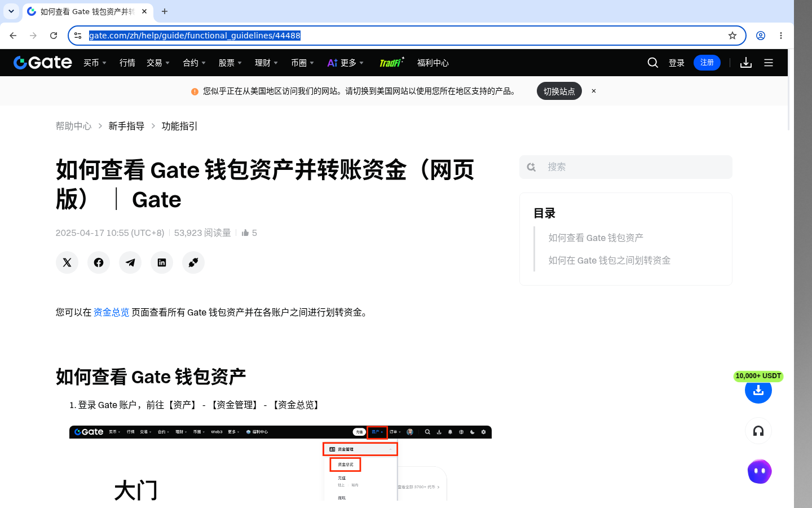Go to 新手指导 breadcrumb

(x=126, y=126)
